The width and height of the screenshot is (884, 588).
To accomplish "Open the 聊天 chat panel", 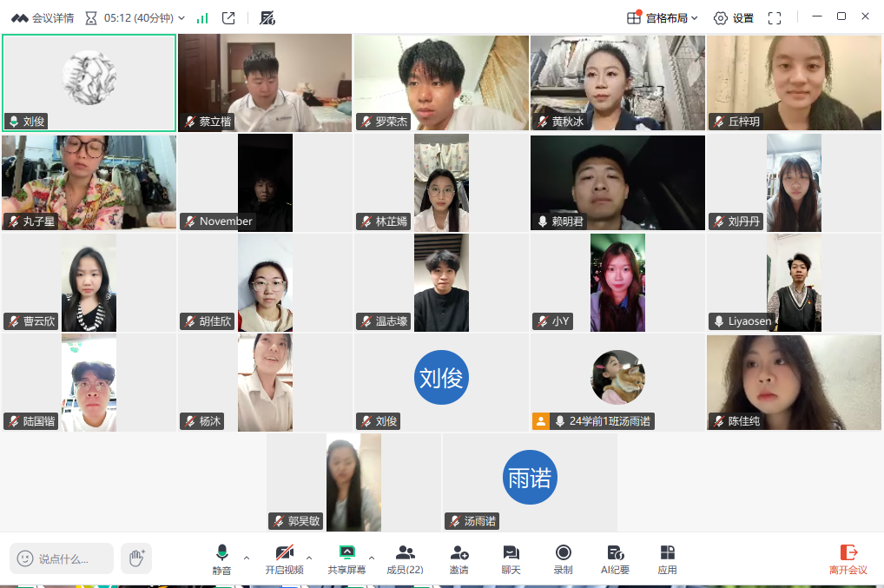I will (511, 558).
